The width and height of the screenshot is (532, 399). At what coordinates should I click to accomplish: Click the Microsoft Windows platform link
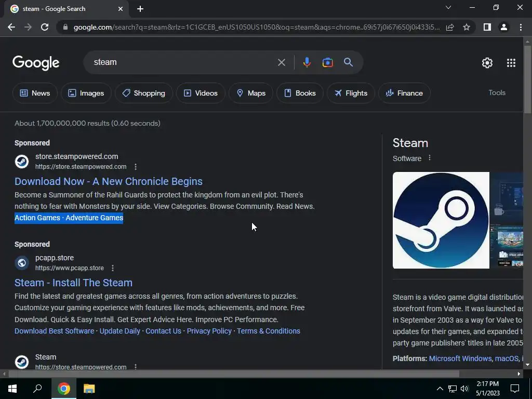pos(460,358)
